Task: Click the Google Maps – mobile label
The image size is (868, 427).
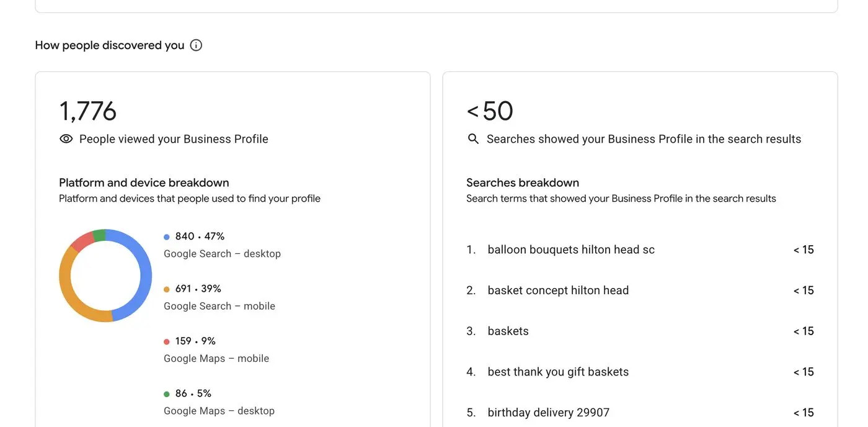Action: [x=216, y=359]
